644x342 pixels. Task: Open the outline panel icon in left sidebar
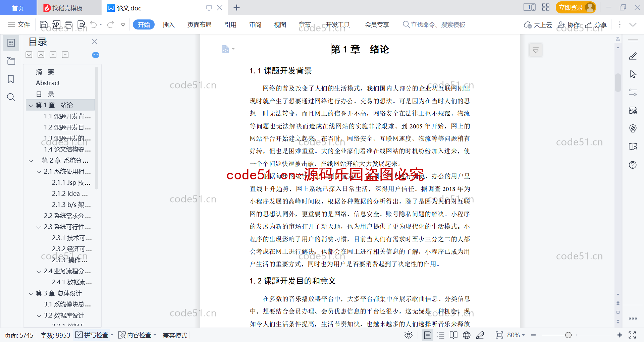[11, 43]
